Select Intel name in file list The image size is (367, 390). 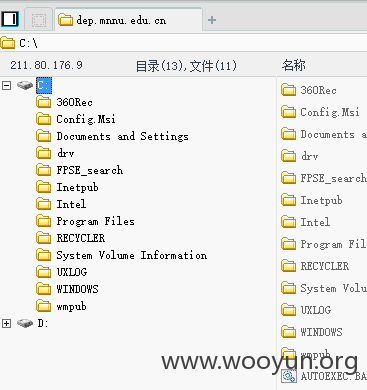pyautogui.click(x=315, y=222)
